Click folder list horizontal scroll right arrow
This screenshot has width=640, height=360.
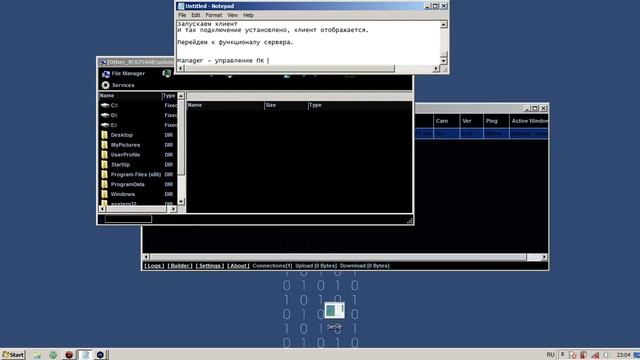pyautogui.click(x=173, y=209)
